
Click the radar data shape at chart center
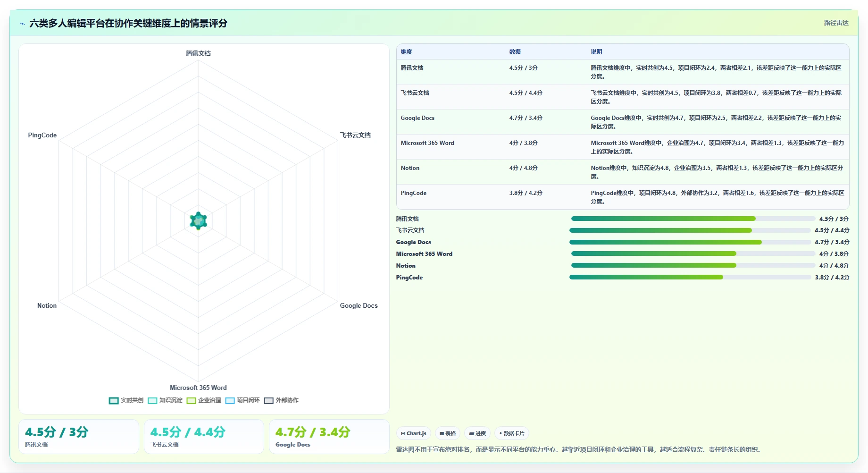pos(199,220)
